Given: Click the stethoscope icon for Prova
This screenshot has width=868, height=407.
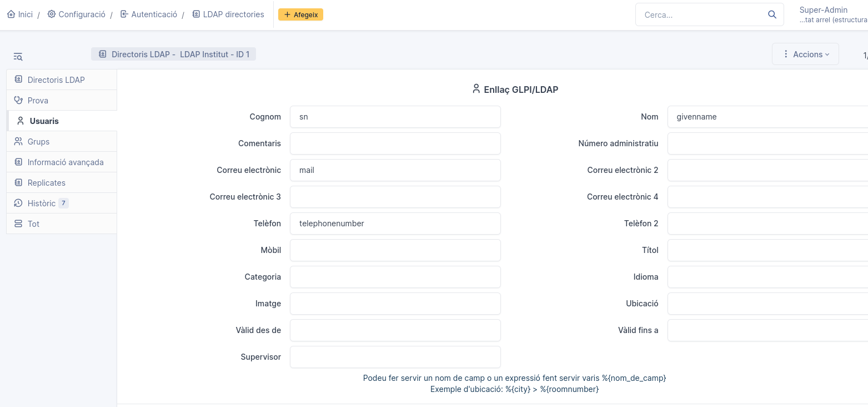Looking at the screenshot, I should (18, 100).
